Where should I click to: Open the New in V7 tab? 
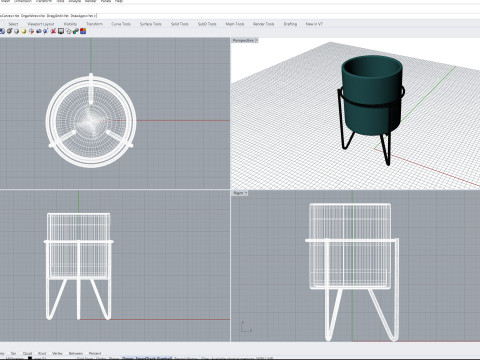point(314,24)
